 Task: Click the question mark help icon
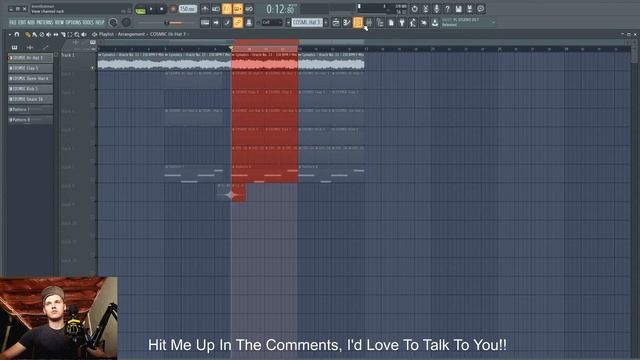click(x=447, y=9)
